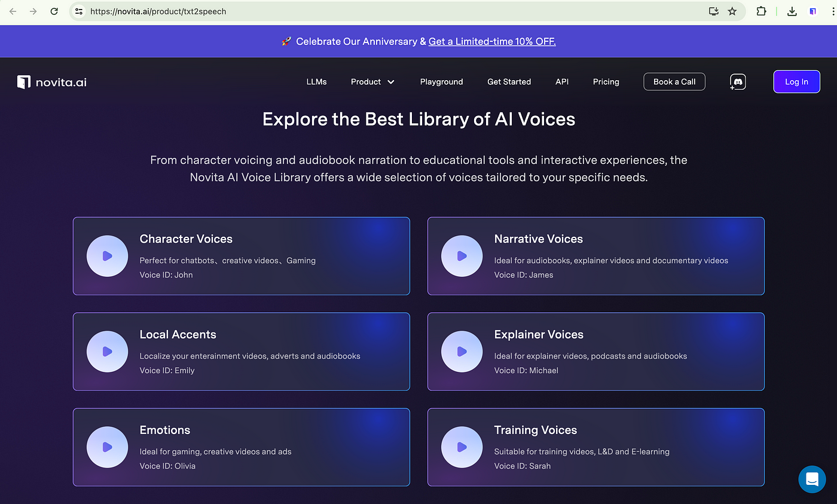837x504 pixels.
Task: Click the text Voice ID: Sarah
Action: click(x=522, y=466)
